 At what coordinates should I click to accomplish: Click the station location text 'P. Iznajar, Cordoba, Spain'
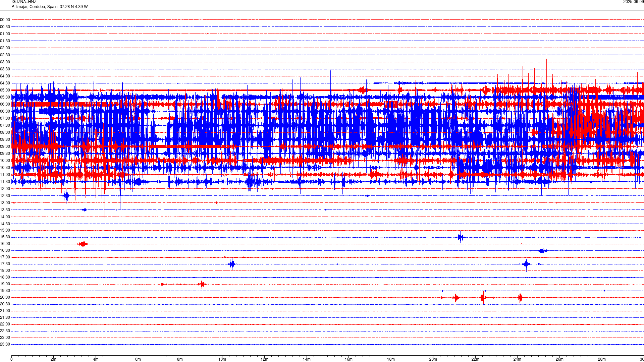tap(35, 7)
